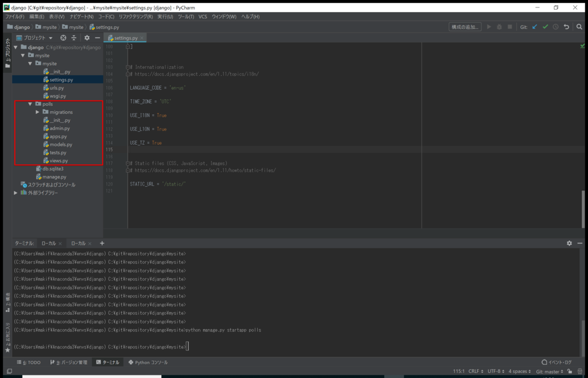Viewport: 588px width, 378px height.
Task: Open the イベント・ログ panel
Action: click(x=557, y=362)
